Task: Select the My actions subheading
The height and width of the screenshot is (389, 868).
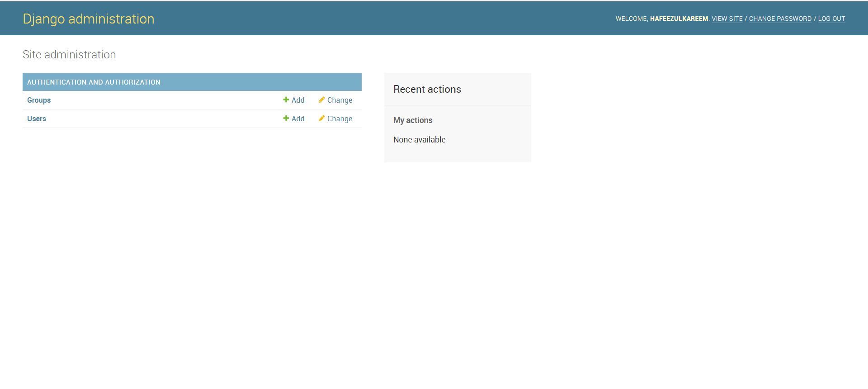Action: click(413, 120)
